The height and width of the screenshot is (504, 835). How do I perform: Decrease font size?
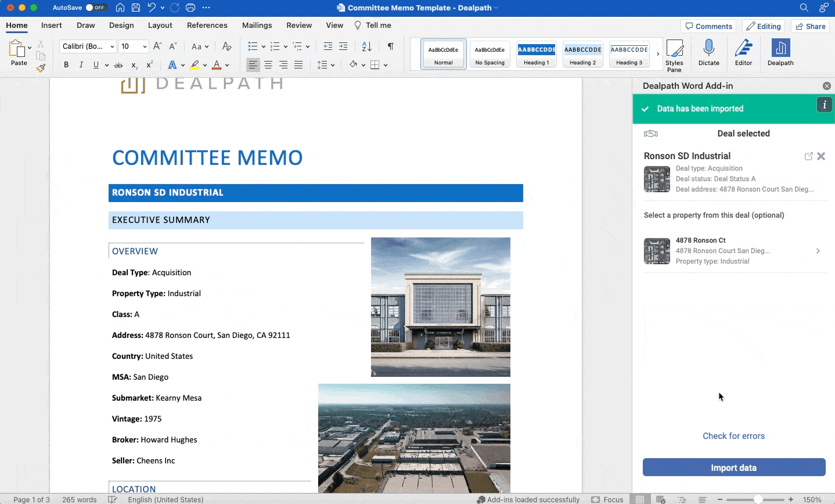pos(172,46)
